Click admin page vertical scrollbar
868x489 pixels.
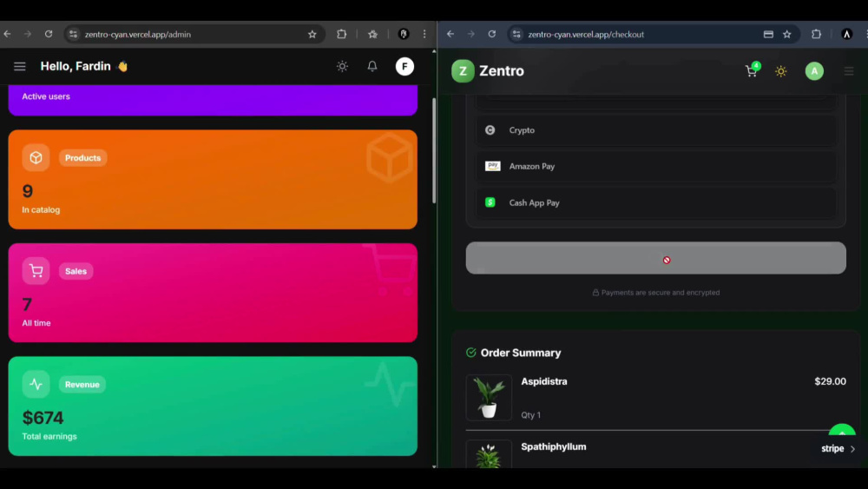(x=434, y=150)
